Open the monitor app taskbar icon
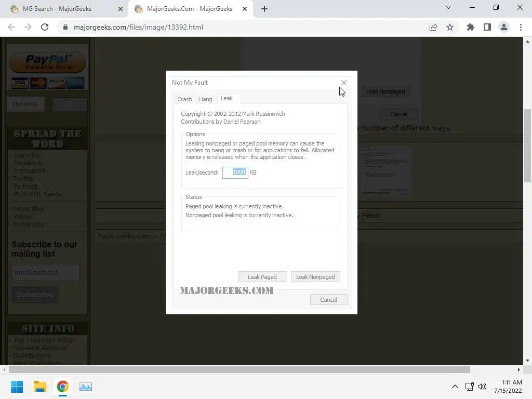The image size is (532, 399). click(86, 387)
